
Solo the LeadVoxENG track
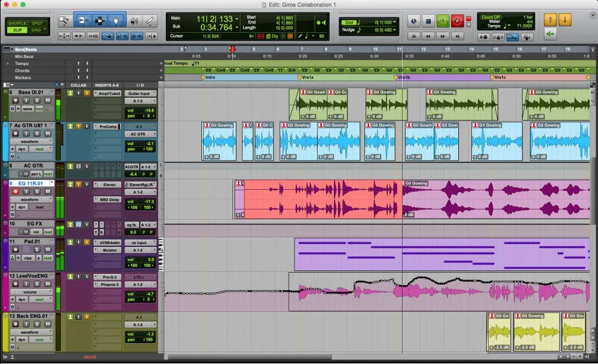click(x=37, y=283)
